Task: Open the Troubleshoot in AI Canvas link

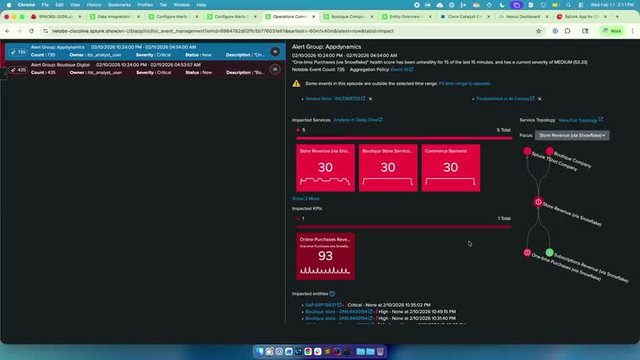Action: (505, 99)
